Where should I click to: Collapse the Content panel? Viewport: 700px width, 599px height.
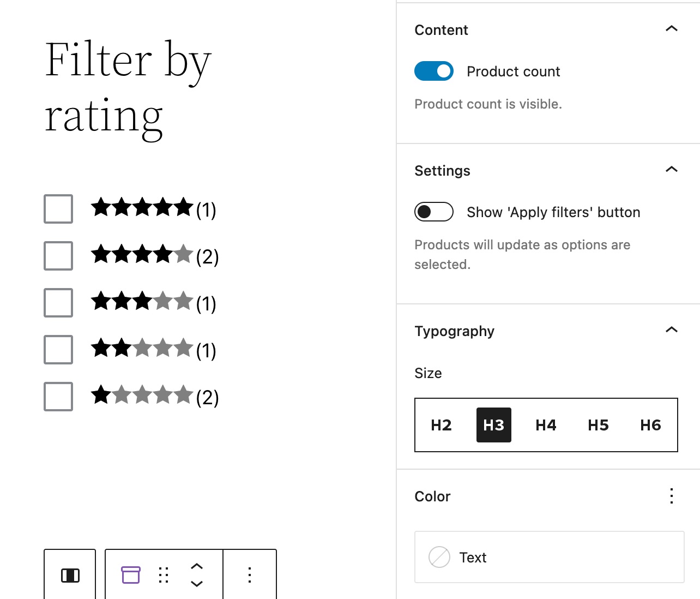click(x=671, y=28)
